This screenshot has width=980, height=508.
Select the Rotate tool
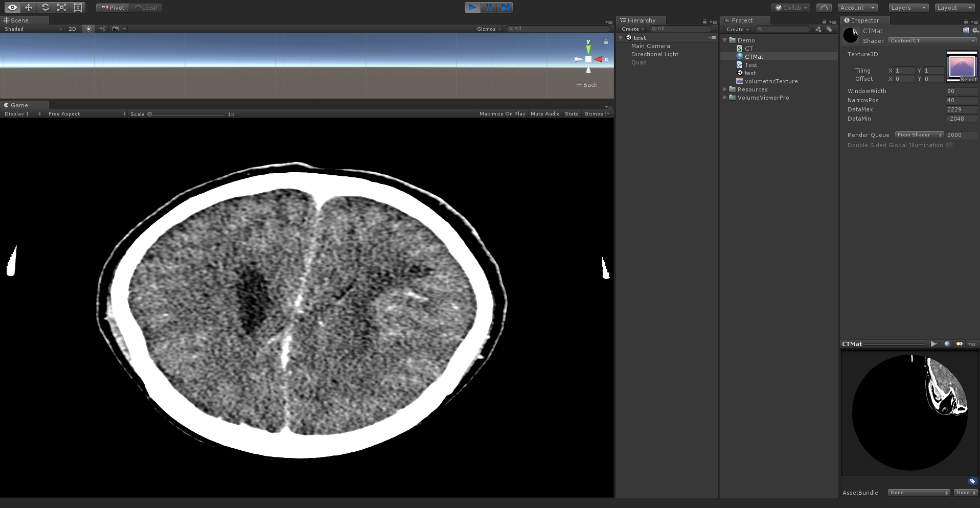(45, 8)
